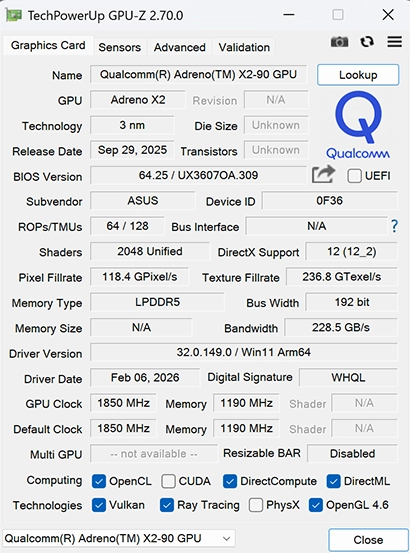Click the Name field with X2-90 GPU
Image resolution: width=410 pixels, height=553 pixels.
click(x=198, y=74)
